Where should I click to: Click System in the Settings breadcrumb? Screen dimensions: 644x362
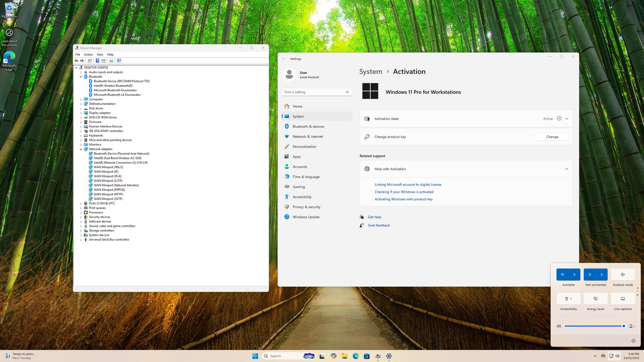tap(371, 72)
